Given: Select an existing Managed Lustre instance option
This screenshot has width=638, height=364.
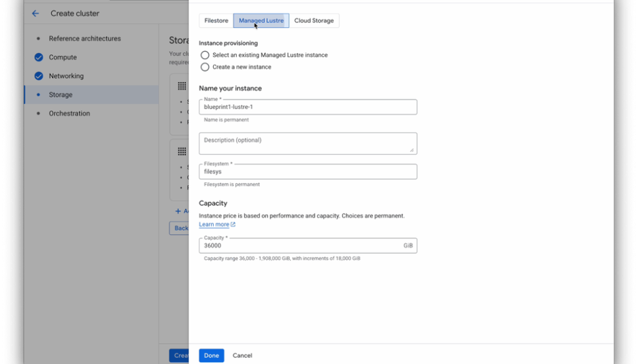Looking at the screenshot, I should (x=205, y=55).
